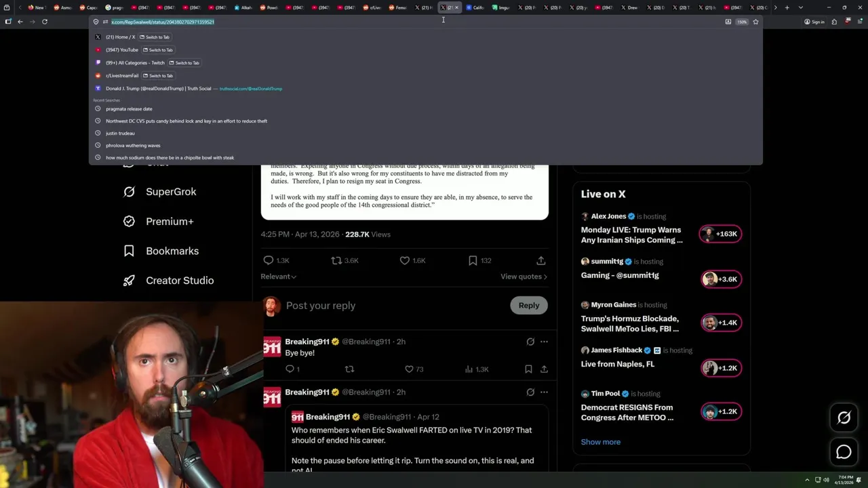Click Switch to Tab for Home / X
This screenshot has width=868, height=488.
(155, 37)
